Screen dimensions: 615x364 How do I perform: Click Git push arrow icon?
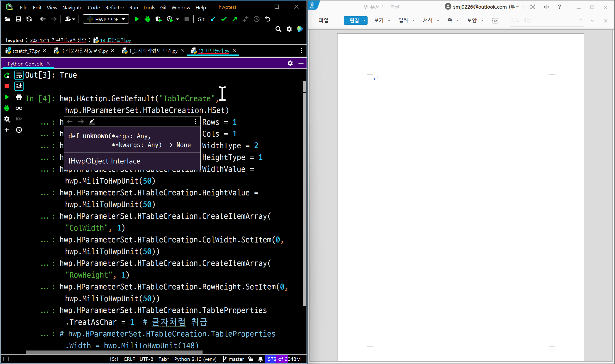tap(234, 19)
